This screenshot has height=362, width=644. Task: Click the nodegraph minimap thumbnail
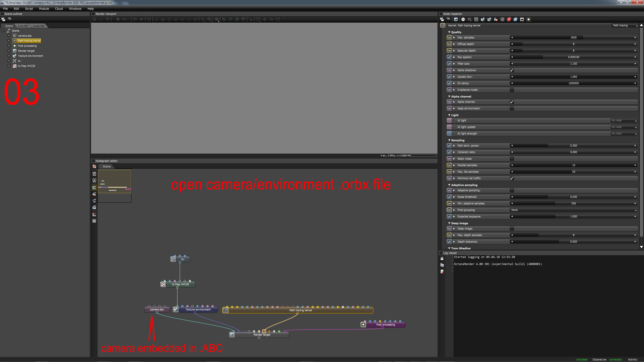(114, 186)
